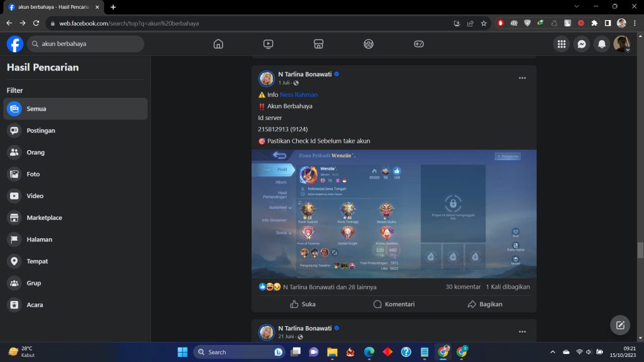
Task: Open the tab search dropdown arrow
Action: click(x=577, y=6)
